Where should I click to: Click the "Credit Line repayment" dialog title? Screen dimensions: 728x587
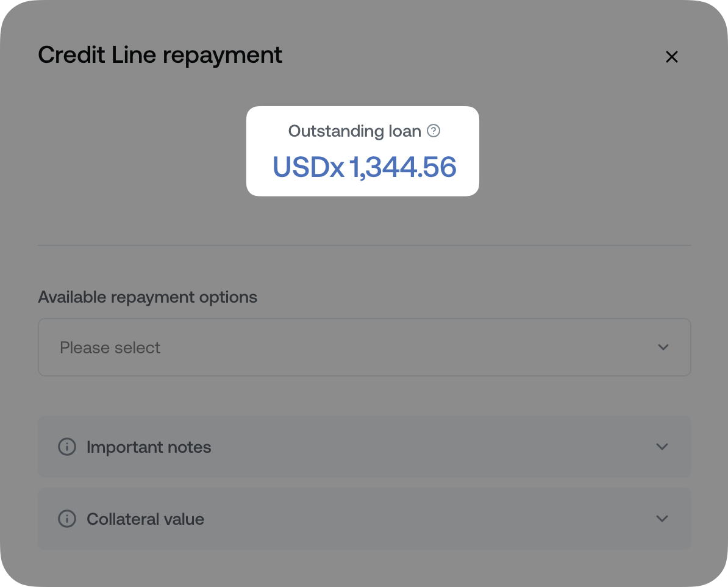coord(160,56)
